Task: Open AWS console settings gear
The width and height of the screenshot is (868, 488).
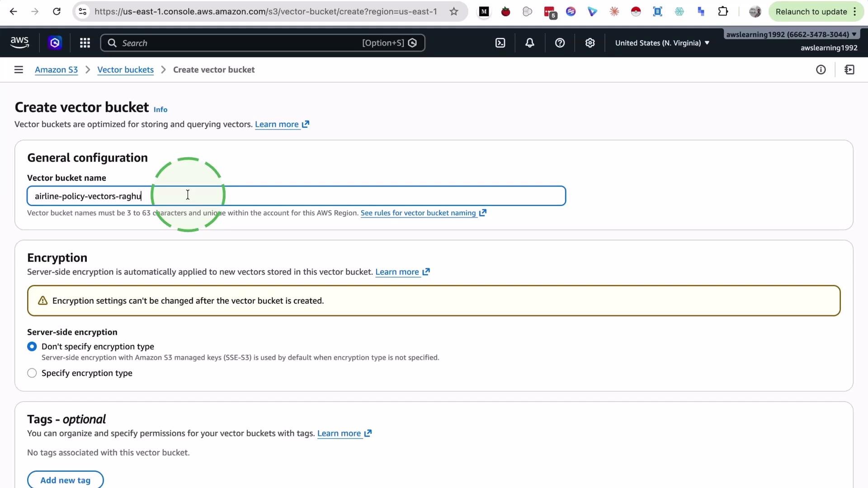Action: point(590,43)
